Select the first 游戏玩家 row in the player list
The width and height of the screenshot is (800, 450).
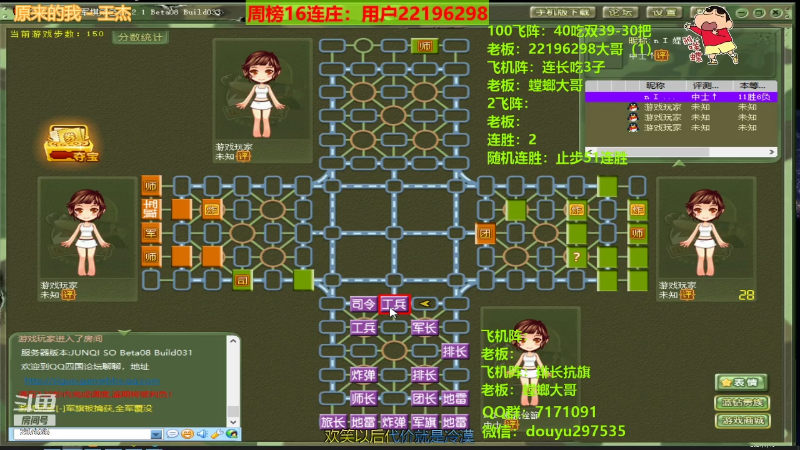(x=681, y=107)
